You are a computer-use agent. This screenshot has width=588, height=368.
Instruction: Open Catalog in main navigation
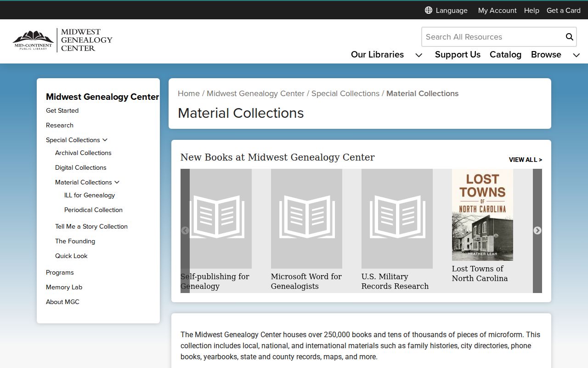click(505, 54)
